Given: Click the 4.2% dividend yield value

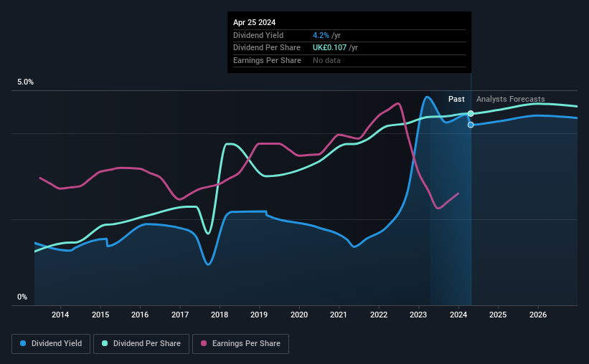Looking at the screenshot, I should (321, 35).
